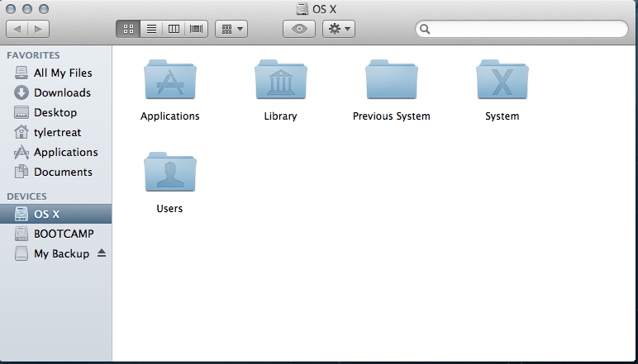Screen dimensions: 638x364
Task: Click the BOOTCAMP disk icon
Action: pyautogui.click(x=21, y=234)
